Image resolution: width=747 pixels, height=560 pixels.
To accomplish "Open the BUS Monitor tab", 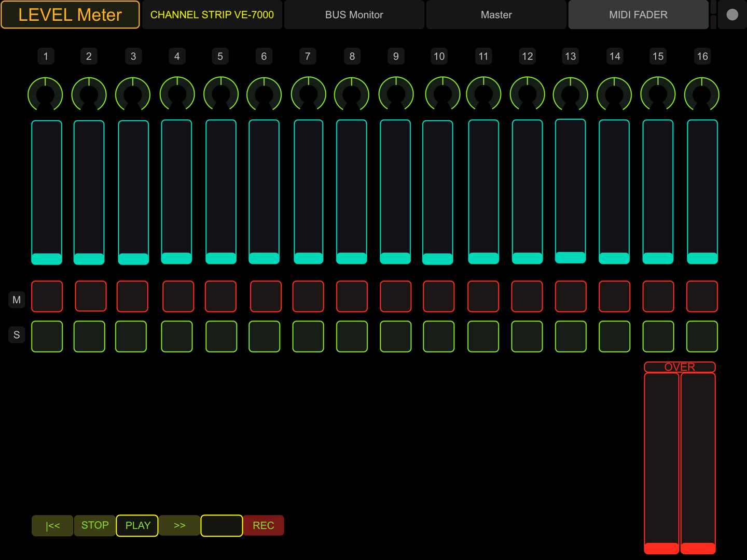I will pos(354,15).
